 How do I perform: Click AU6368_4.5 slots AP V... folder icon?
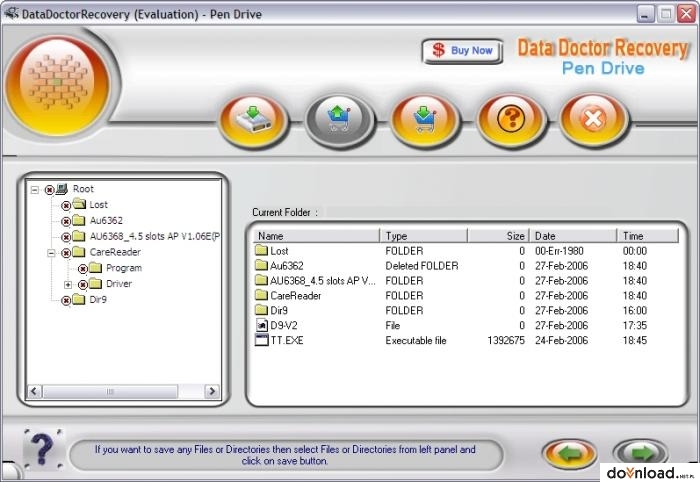(261, 280)
